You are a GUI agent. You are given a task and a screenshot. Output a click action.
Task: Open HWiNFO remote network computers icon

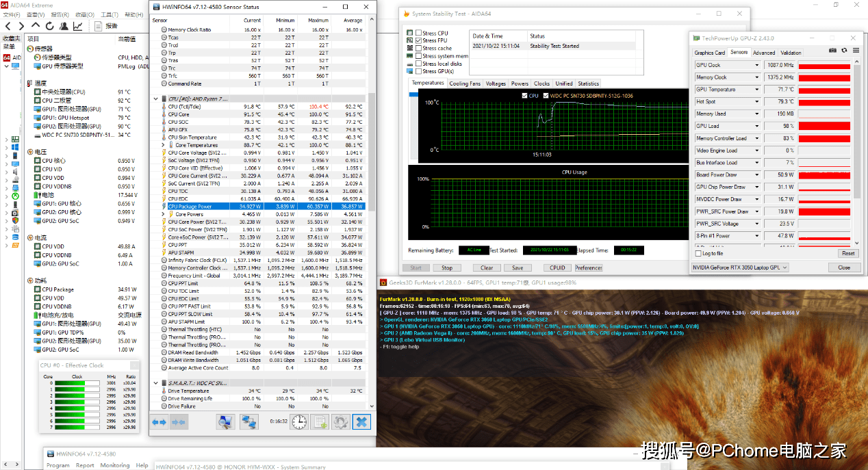pyautogui.click(x=248, y=422)
